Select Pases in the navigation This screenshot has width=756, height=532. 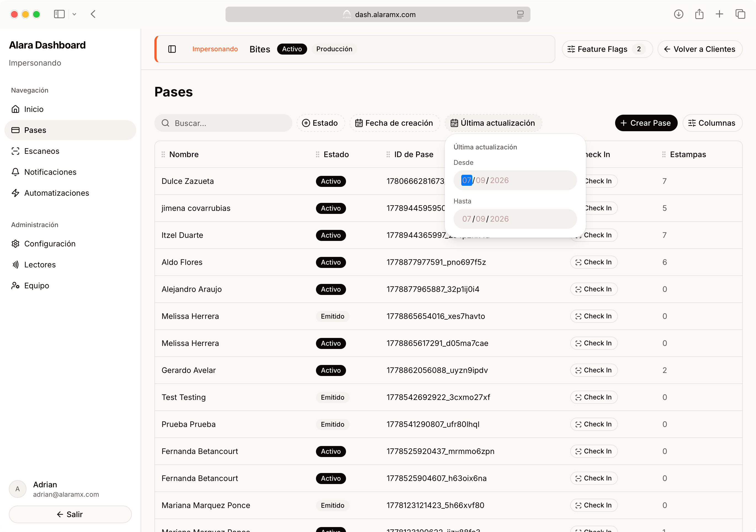[x=70, y=130]
